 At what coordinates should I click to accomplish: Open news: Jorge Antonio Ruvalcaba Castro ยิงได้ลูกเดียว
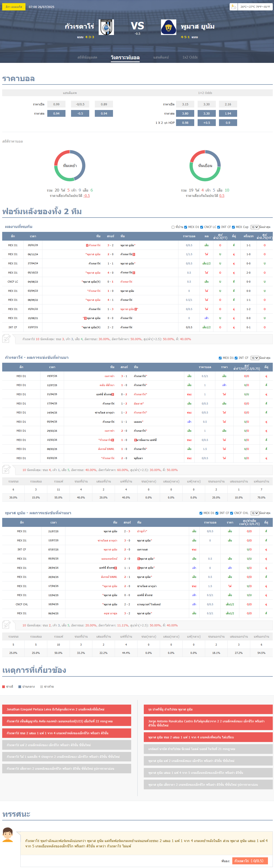[x=208, y=723]
